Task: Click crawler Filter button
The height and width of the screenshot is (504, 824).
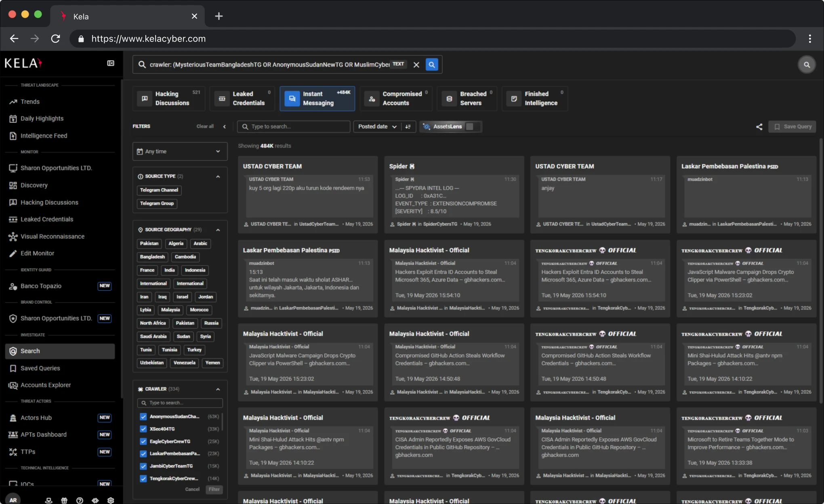Action: tap(214, 489)
